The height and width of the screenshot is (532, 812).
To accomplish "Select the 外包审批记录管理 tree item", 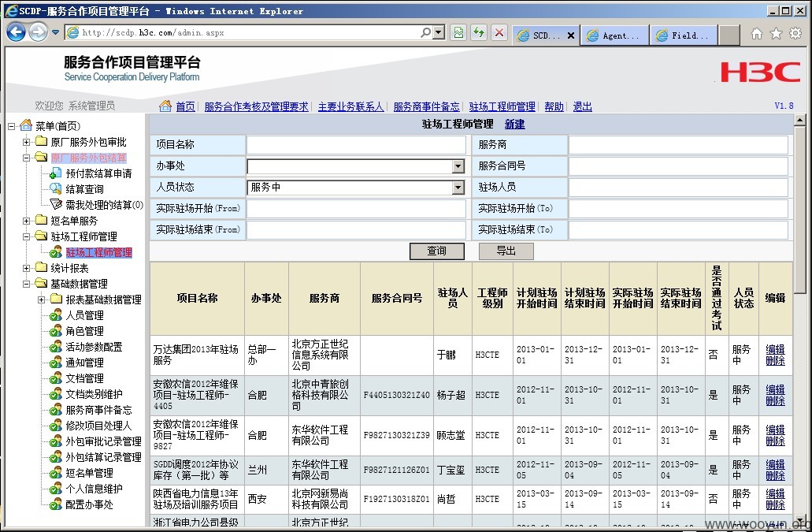I will pyautogui.click(x=104, y=441).
